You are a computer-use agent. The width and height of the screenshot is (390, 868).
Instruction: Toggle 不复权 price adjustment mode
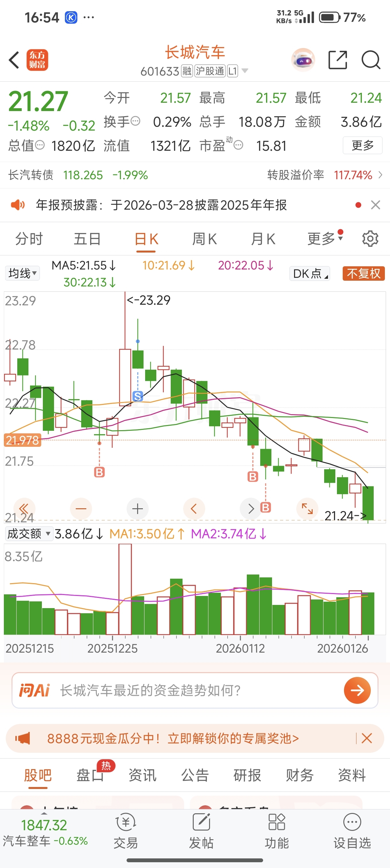pyautogui.click(x=363, y=273)
